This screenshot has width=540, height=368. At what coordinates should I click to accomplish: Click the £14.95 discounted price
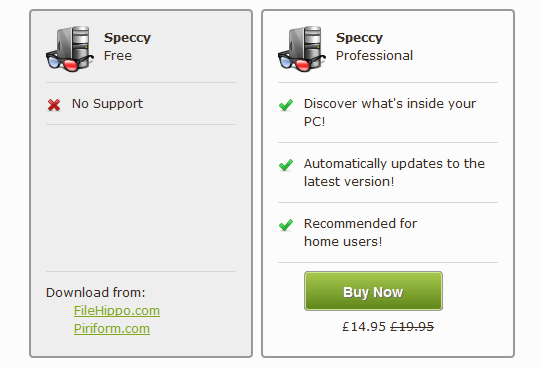coord(364,326)
